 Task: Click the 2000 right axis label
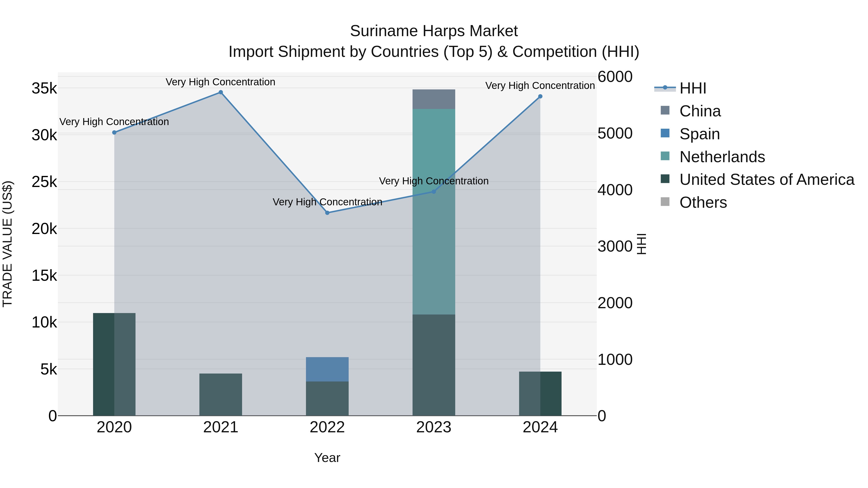pos(615,303)
